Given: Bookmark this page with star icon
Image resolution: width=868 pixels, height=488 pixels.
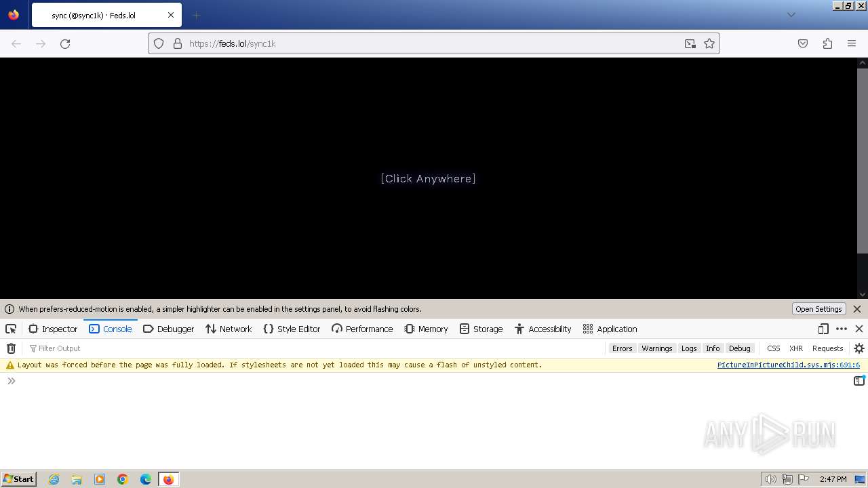Looking at the screenshot, I should [709, 43].
